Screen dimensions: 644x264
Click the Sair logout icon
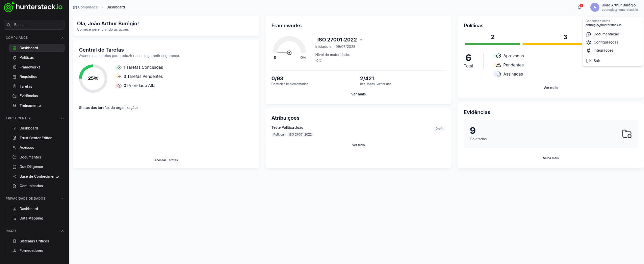[589, 61]
